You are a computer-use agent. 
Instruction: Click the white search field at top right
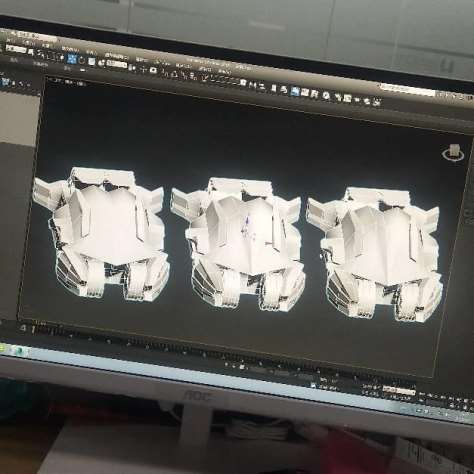[x=408, y=90]
